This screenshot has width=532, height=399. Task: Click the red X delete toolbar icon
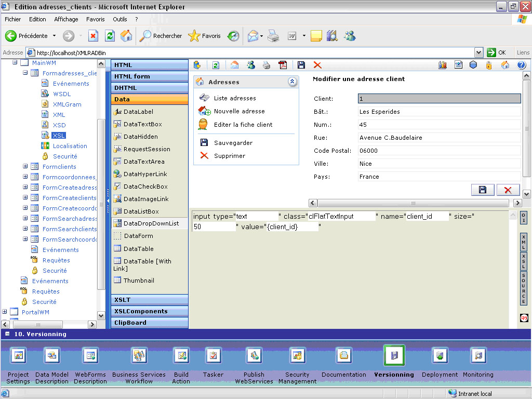317,65
